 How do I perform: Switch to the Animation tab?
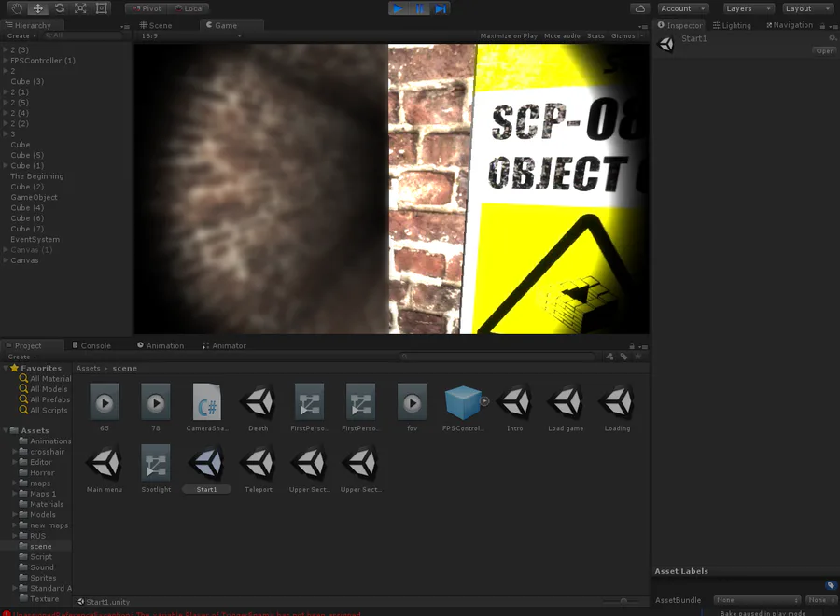click(161, 345)
